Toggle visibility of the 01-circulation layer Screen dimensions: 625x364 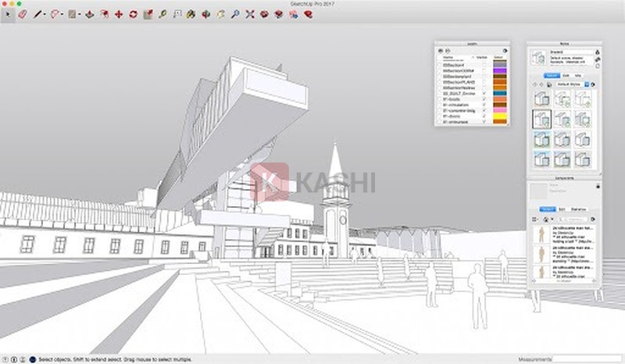[484, 105]
